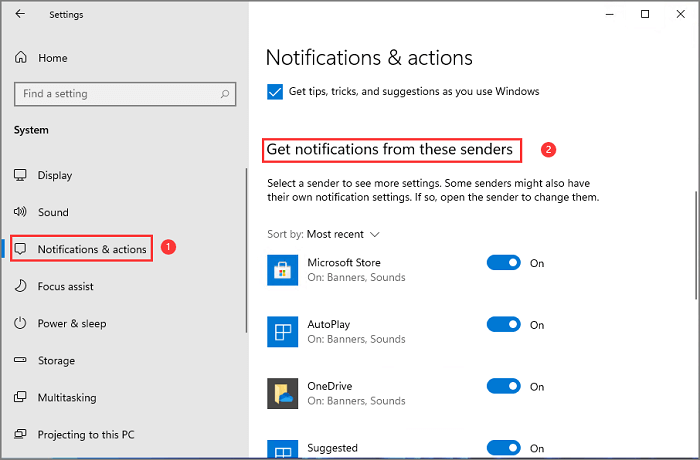Click the Display monitor icon

(20, 175)
